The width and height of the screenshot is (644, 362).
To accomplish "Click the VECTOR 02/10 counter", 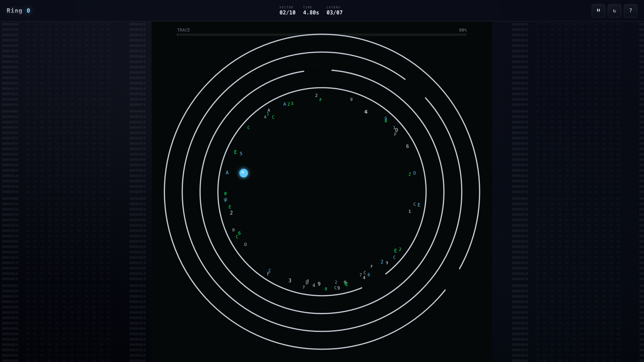I will point(287,11).
